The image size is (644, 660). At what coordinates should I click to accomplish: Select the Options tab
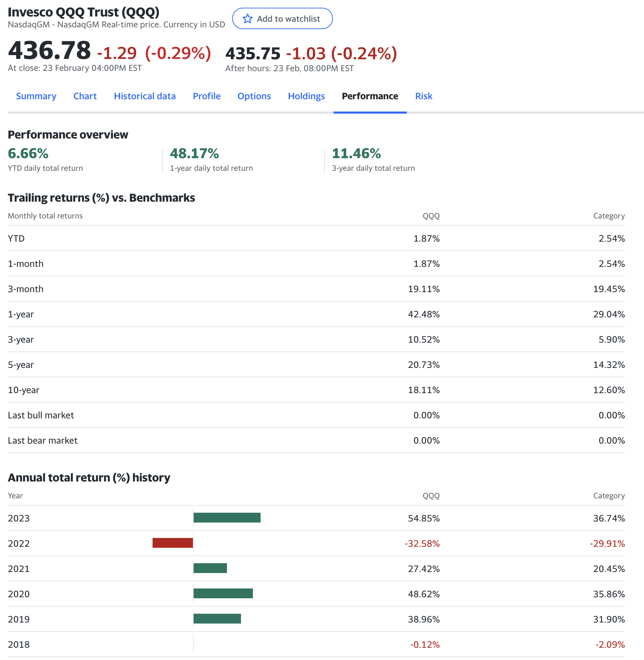[254, 96]
